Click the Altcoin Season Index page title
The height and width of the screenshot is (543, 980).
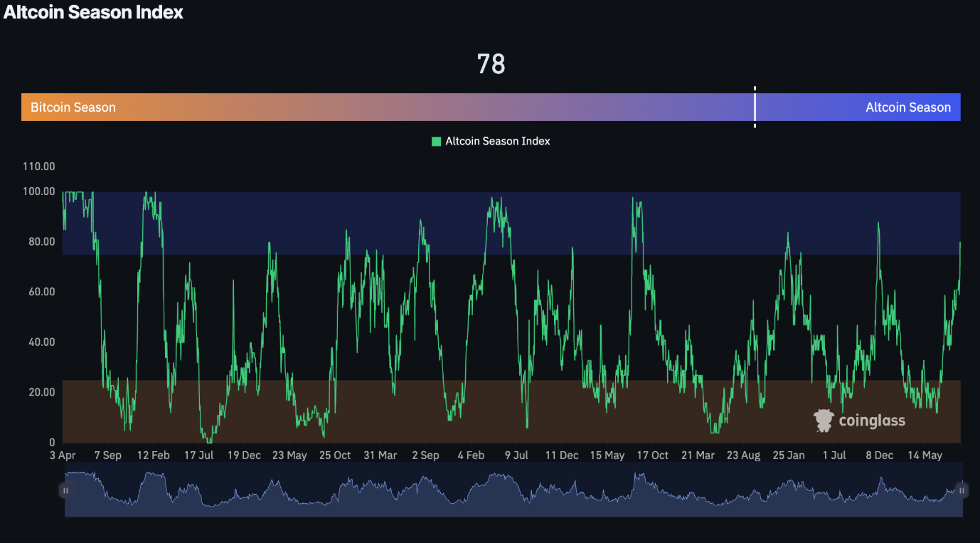(x=93, y=12)
